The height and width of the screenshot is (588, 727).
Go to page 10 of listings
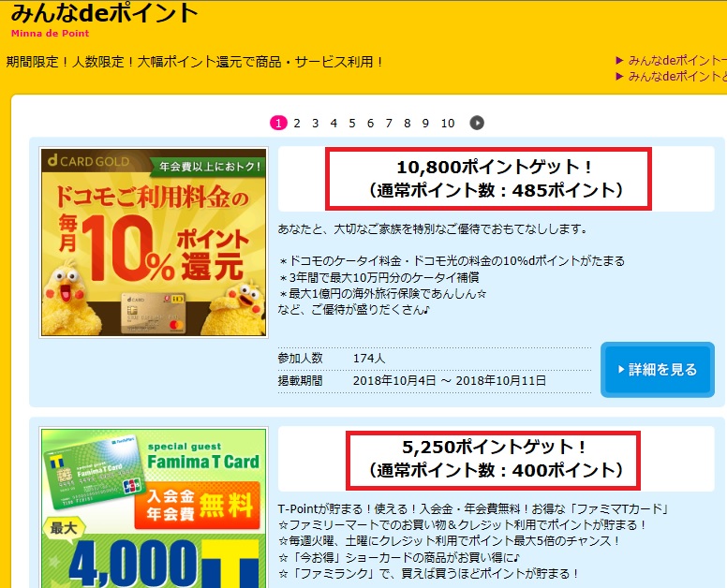(448, 124)
